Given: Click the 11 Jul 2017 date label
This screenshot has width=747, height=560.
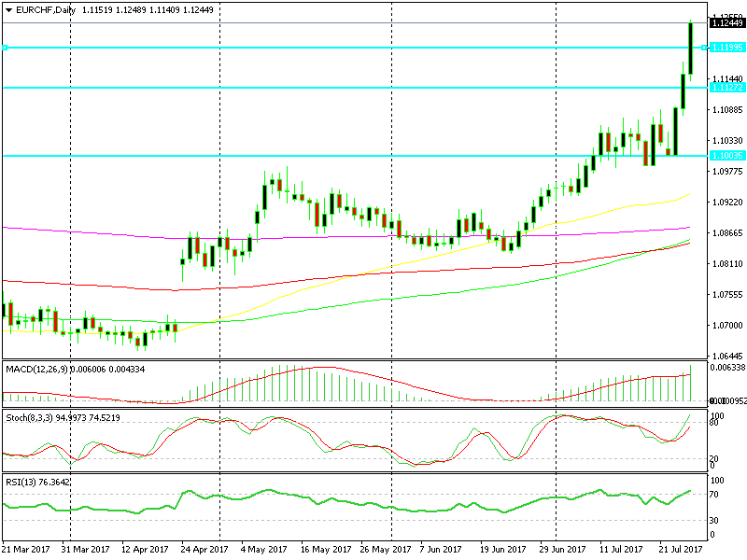Looking at the screenshot, I should pyautogui.click(x=621, y=550).
